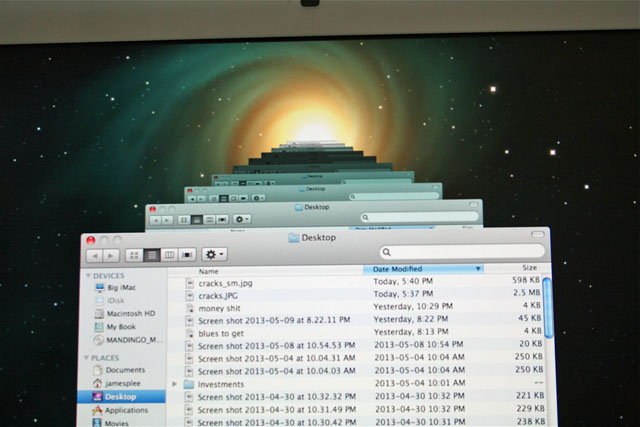Switch front window to icon view
Viewport: 640px width, 427px height.
point(134,256)
